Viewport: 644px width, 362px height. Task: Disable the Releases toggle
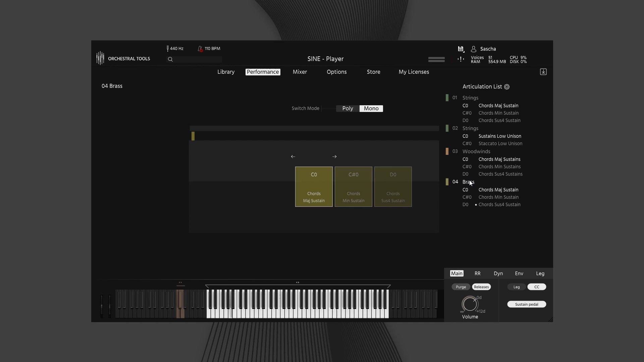pos(481,287)
